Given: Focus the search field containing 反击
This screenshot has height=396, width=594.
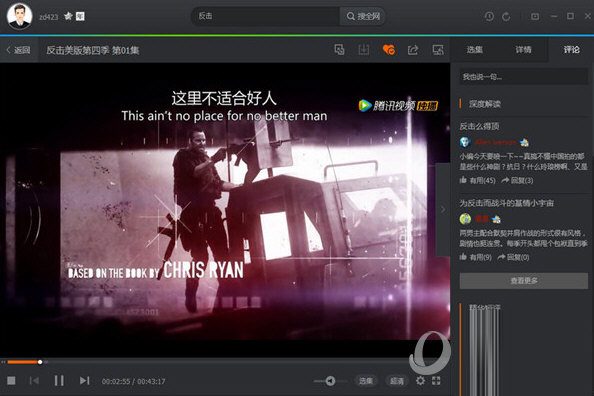Looking at the screenshot, I should [x=267, y=16].
